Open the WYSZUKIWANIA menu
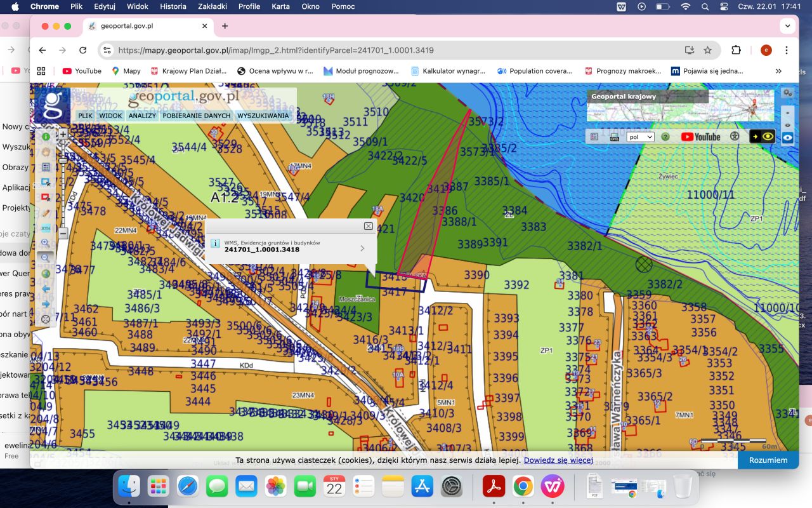This screenshot has width=812, height=508. 263,116
